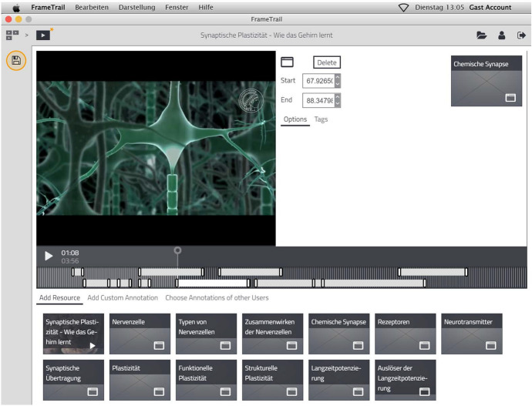Screen dimensions: 532x406
Task: Select Add Custom Annotation tab
Action: (x=123, y=297)
